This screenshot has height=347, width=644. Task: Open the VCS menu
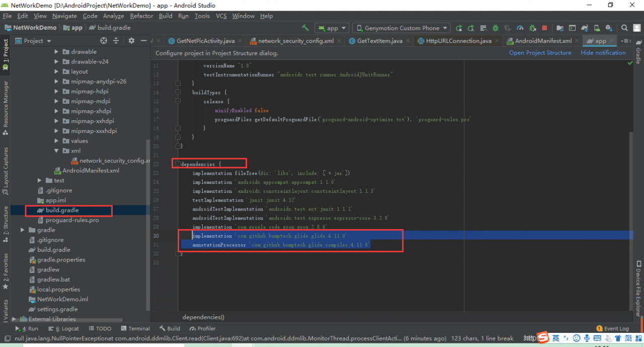[x=221, y=16]
